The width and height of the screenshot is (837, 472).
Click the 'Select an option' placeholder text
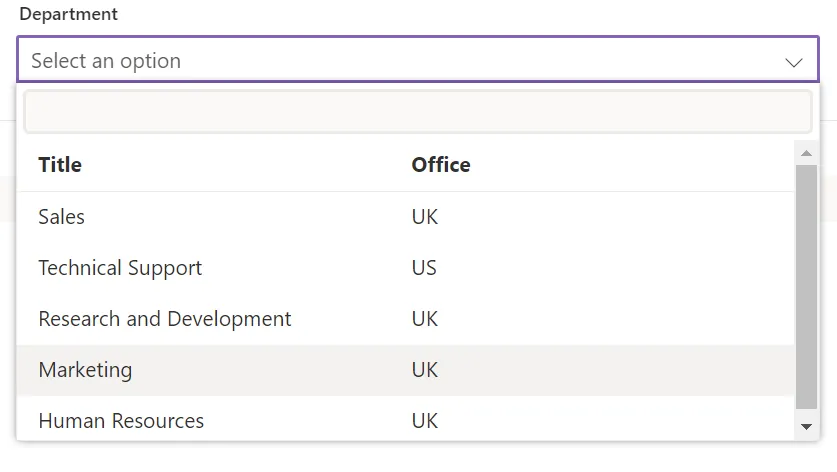click(106, 61)
